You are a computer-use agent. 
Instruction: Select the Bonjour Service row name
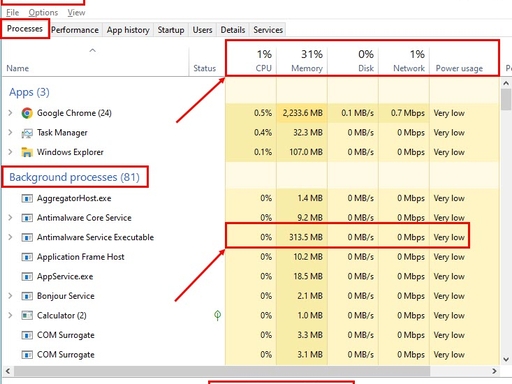click(66, 296)
